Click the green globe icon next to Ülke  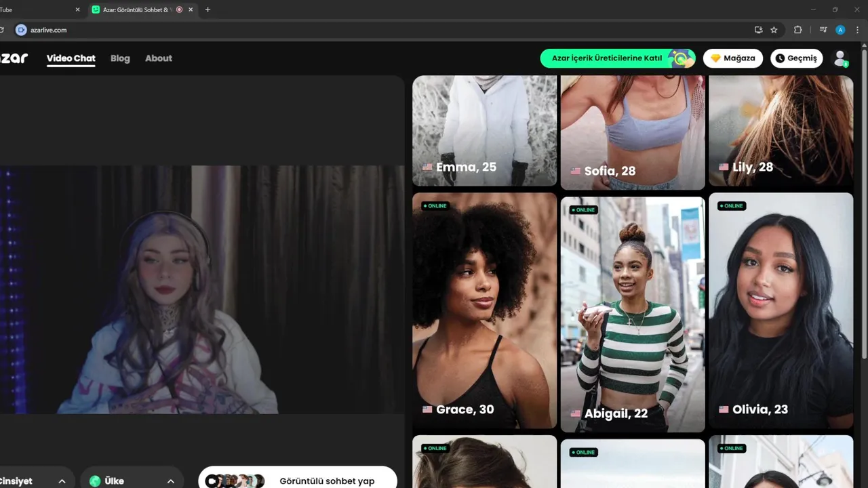click(x=95, y=481)
